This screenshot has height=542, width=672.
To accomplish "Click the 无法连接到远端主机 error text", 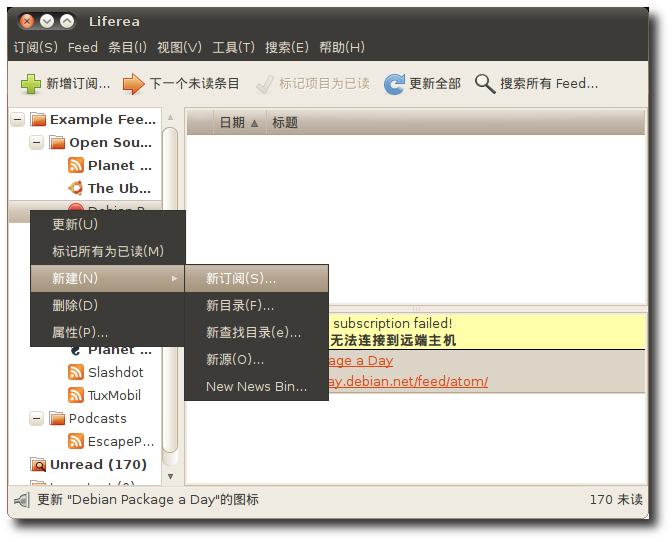I will (393, 341).
